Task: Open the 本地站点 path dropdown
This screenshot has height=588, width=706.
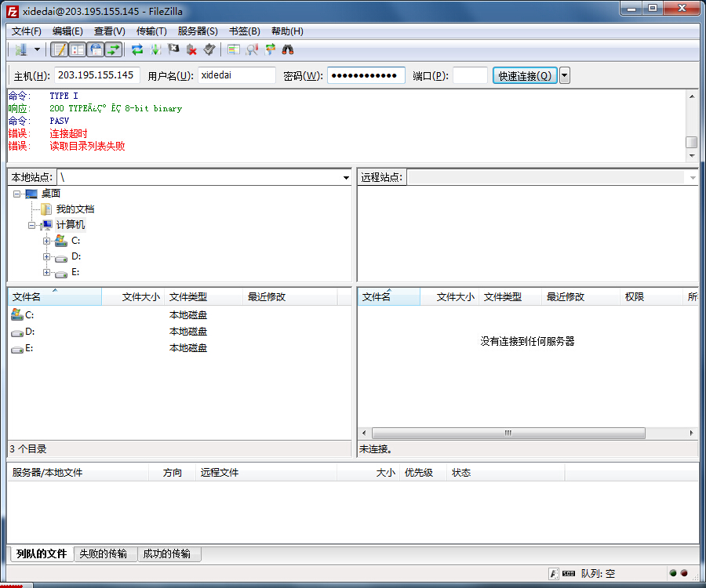Action: pyautogui.click(x=346, y=178)
